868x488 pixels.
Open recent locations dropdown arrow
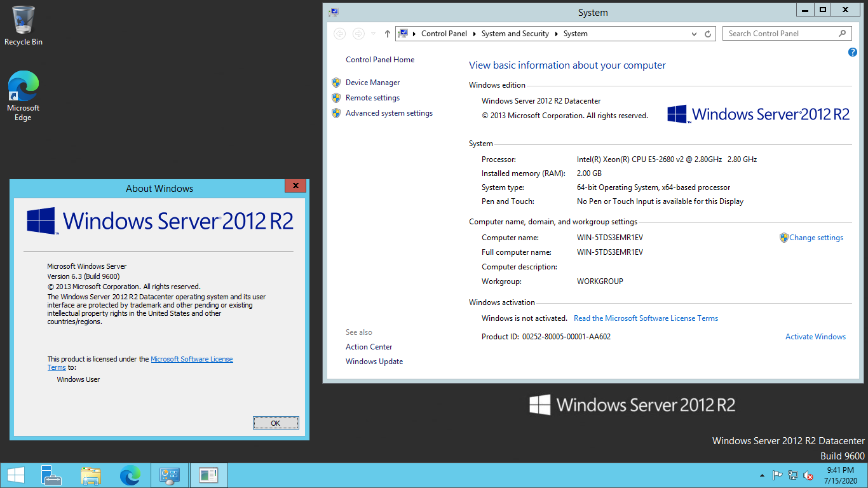(373, 34)
